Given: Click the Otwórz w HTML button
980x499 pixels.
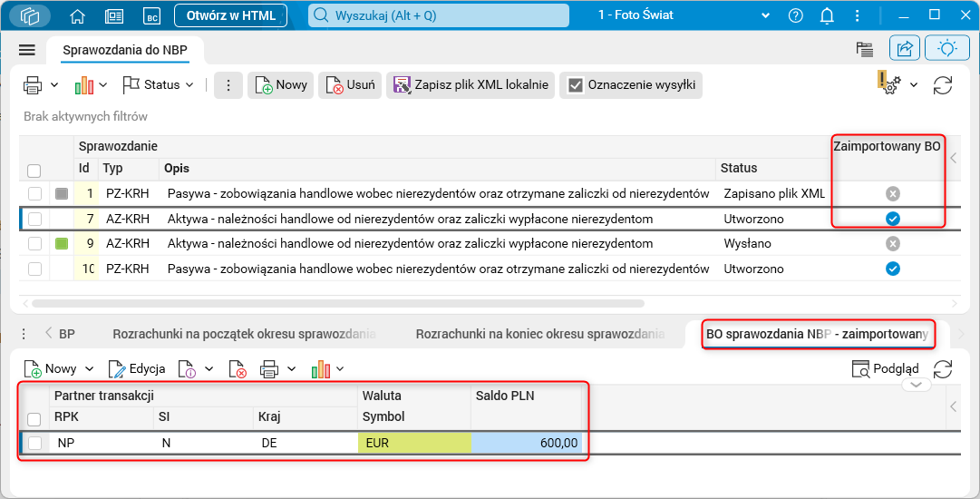Looking at the screenshot, I should pyautogui.click(x=230, y=15).
